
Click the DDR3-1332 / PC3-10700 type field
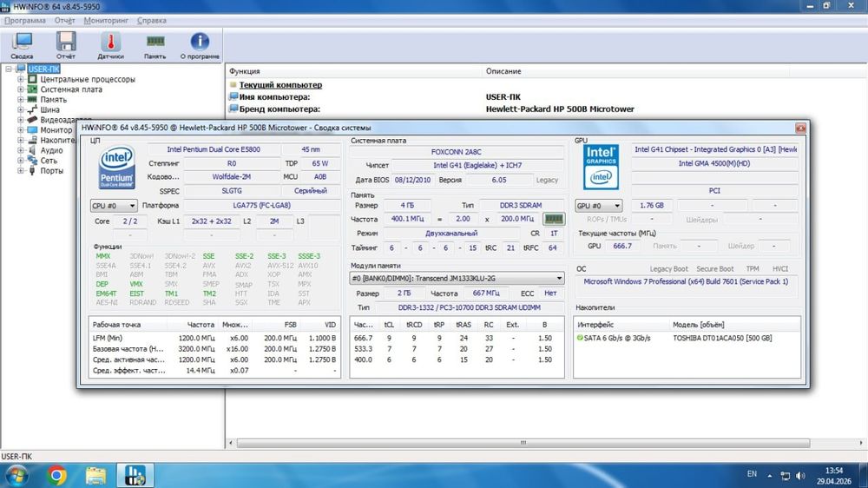(x=469, y=307)
